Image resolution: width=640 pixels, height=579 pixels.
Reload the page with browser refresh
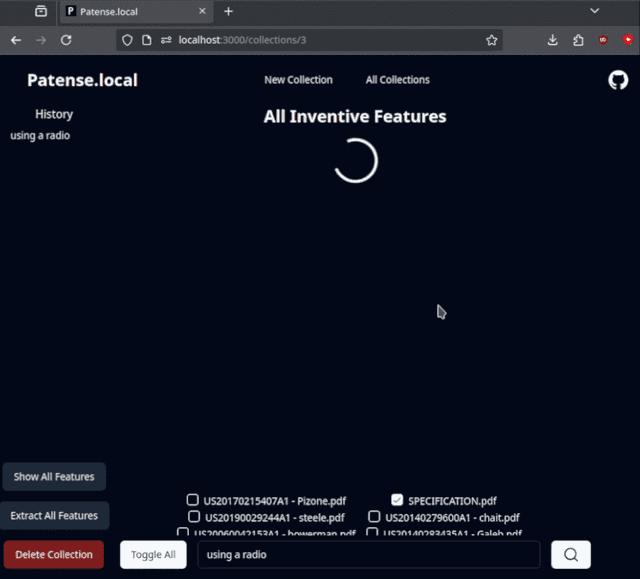pyautogui.click(x=66, y=40)
